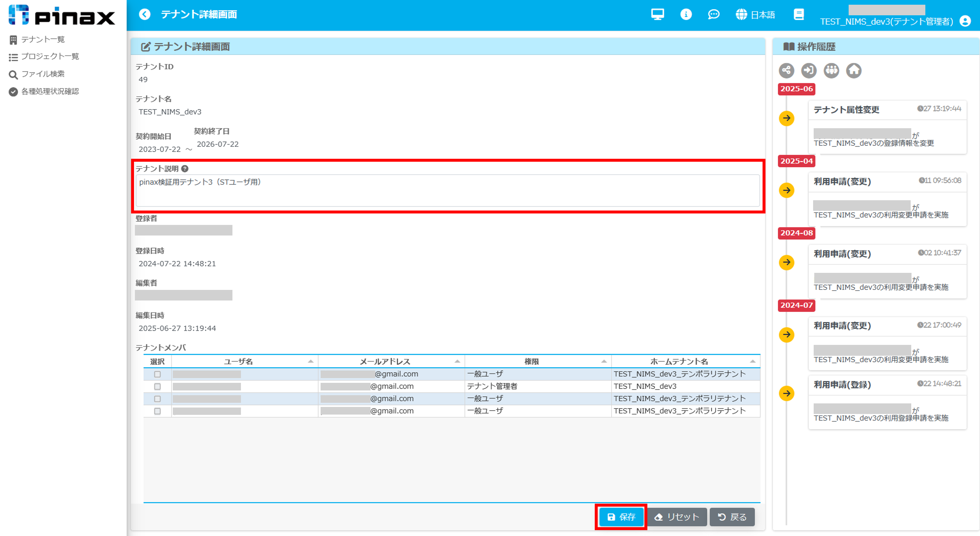The image size is (980, 536).
Task: Open the manual book icon in header
Action: tap(798, 14)
